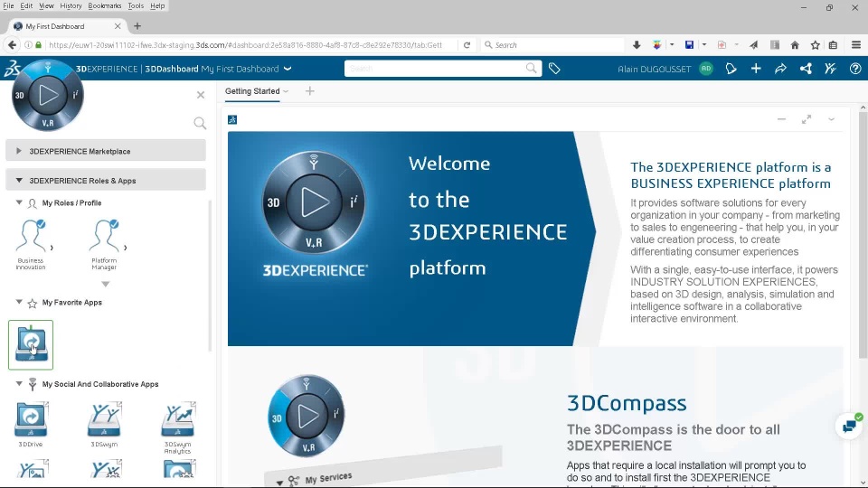The height and width of the screenshot is (488, 868).
Task: Open My First Dashboard dropdown chevron
Action: click(288, 69)
